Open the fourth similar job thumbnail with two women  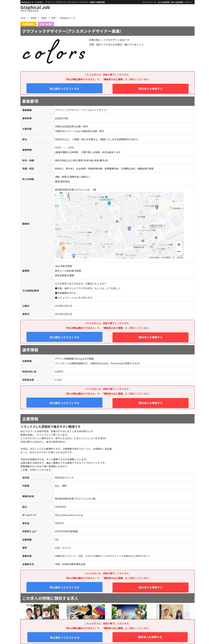click(172, 612)
